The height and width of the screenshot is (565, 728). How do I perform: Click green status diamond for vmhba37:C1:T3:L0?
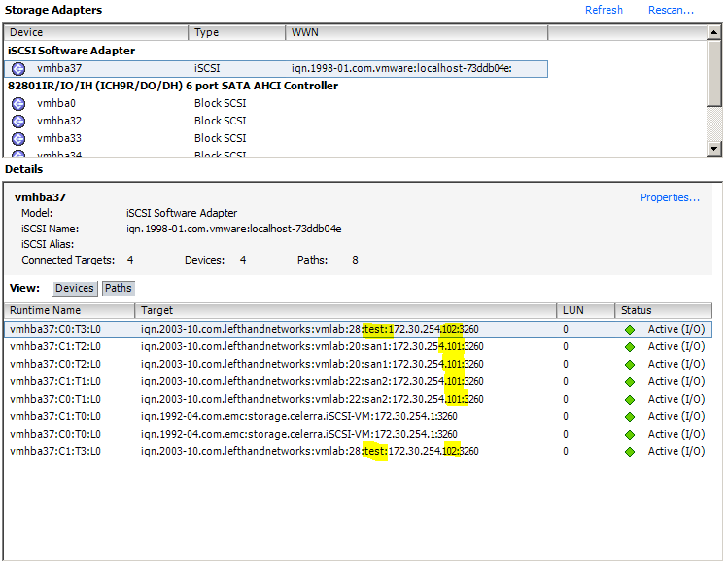pyautogui.click(x=629, y=451)
